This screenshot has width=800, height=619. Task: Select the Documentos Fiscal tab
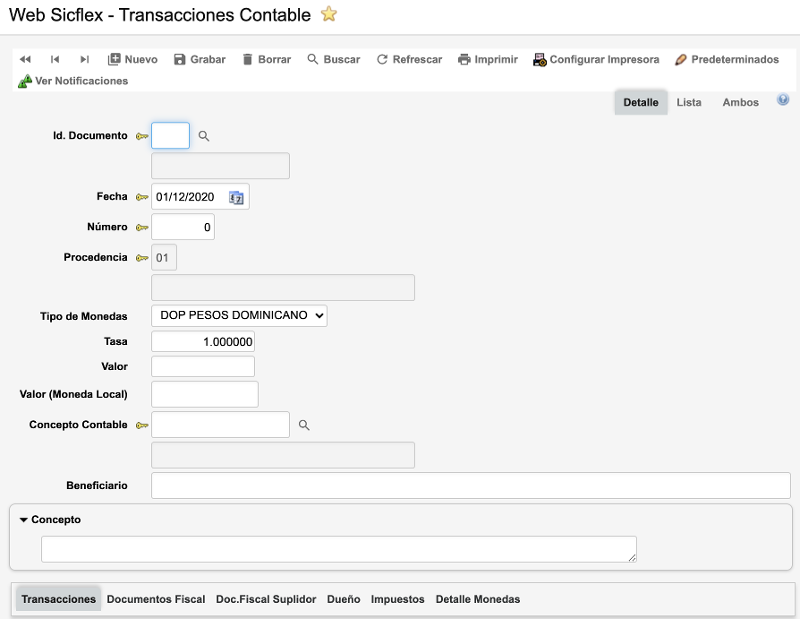pyautogui.click(x=156, y=599)
